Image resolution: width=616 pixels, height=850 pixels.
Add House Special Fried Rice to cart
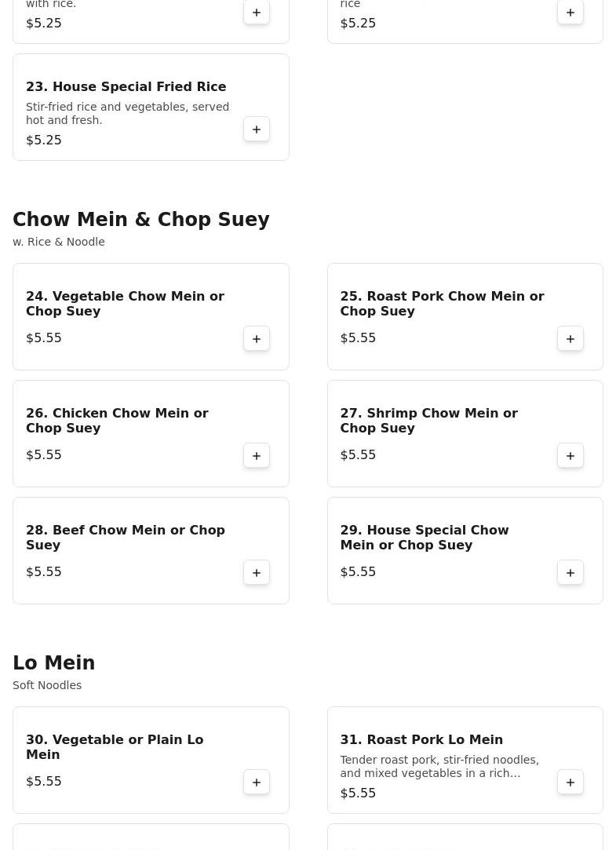257,129
